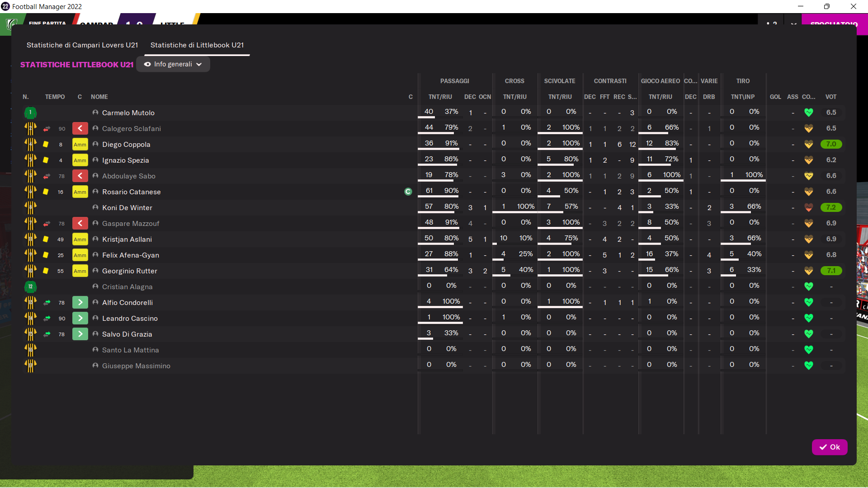Expand the dropdown chevron in the top header
Viewport: 868px width, 488px height.
tap(793, 23)
